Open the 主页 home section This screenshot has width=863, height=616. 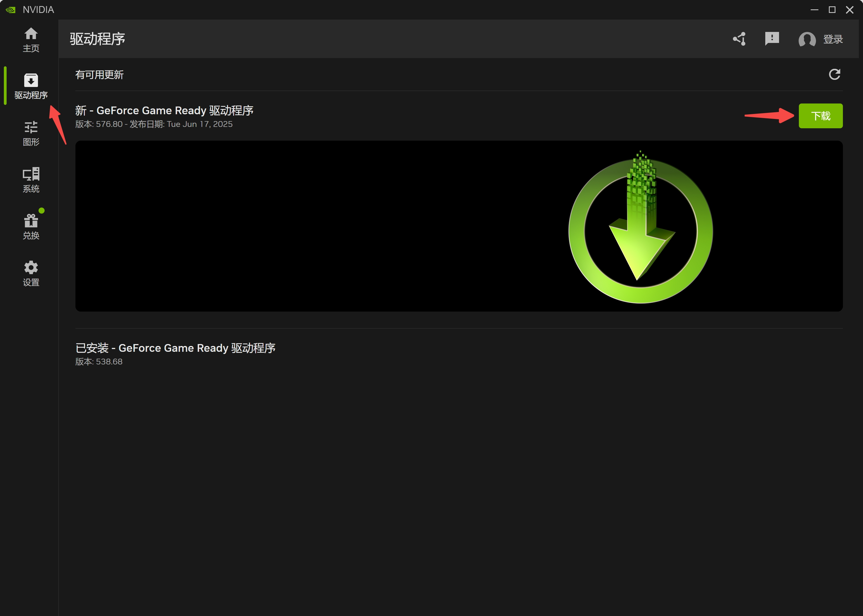31,40
